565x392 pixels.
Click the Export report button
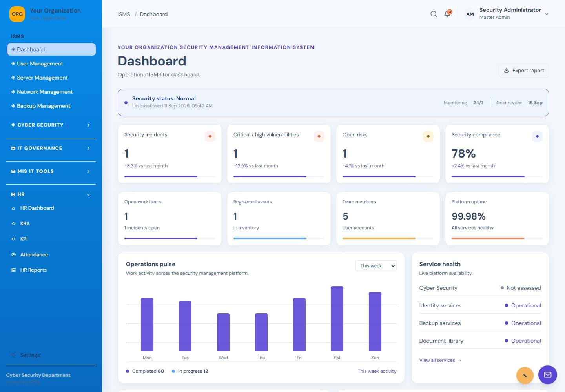(524, 71)
